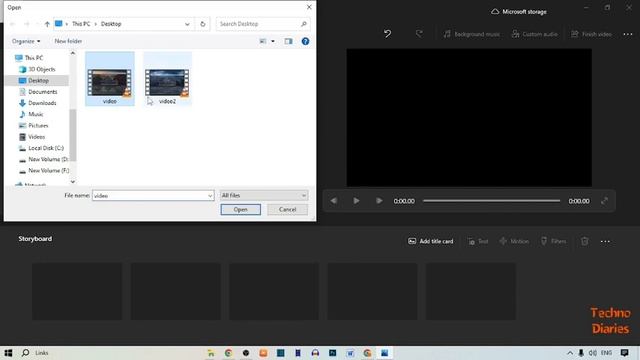Expand the preview to full screen
Image resolution: width=640 pixels, height=360 pixels.
pos(604,201)
